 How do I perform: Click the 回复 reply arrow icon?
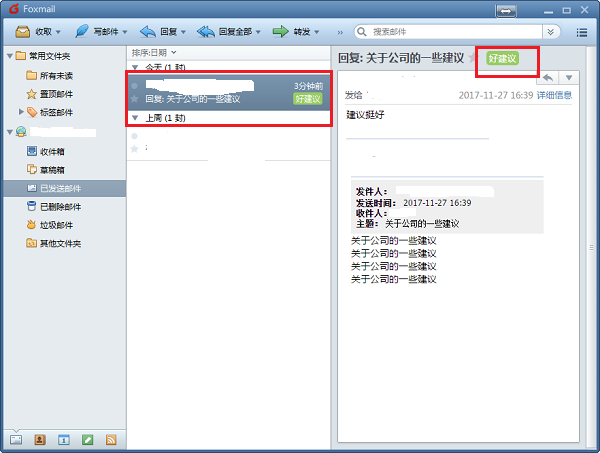[x=147, y=31]
